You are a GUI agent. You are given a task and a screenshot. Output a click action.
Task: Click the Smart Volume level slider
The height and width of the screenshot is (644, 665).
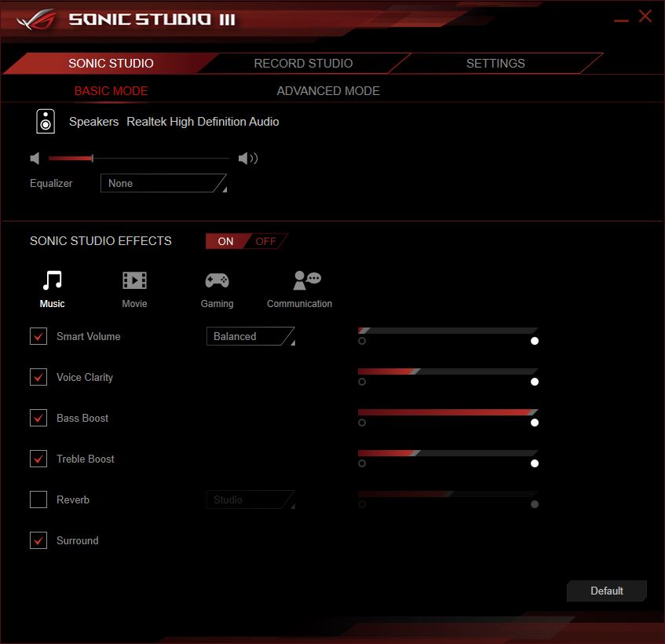(448, 331)
